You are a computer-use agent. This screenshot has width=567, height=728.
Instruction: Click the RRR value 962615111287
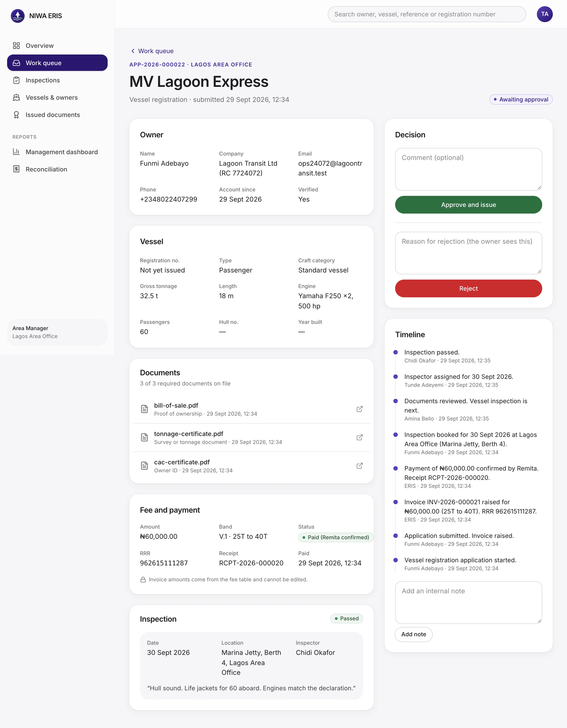164,563
